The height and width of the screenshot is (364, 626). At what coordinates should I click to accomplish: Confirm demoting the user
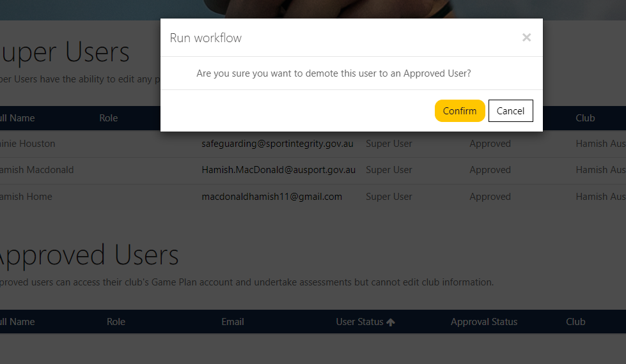click(460, 111)
